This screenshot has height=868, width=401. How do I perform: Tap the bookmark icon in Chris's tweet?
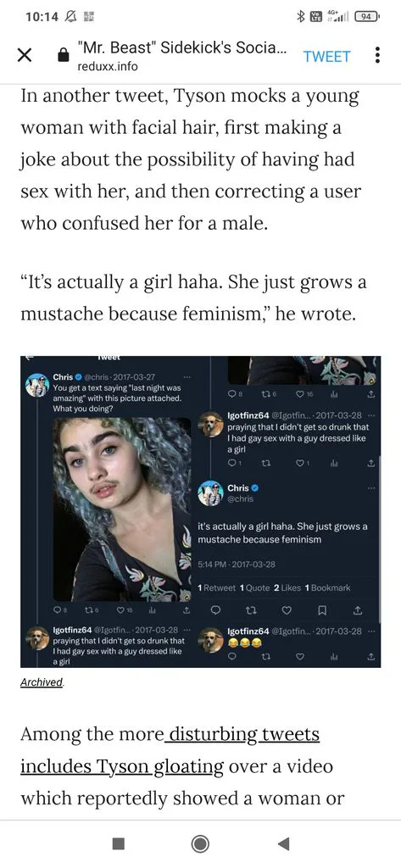pos(322,610)
